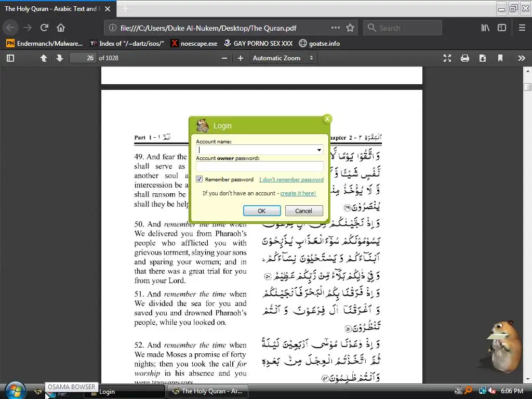Open Firefox hamburger menu
This screenshot has height=399, width=532.
[x=522, y=28]
